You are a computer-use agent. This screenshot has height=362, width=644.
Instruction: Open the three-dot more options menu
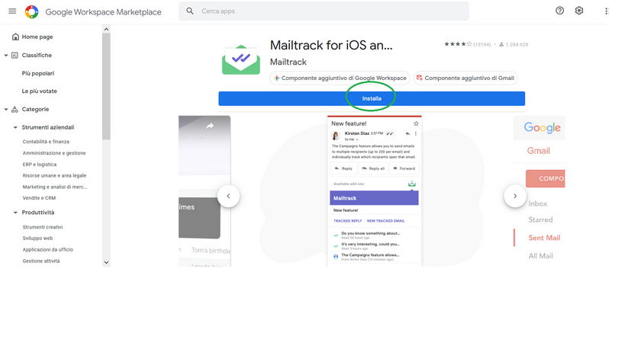[x=606, y=11]
